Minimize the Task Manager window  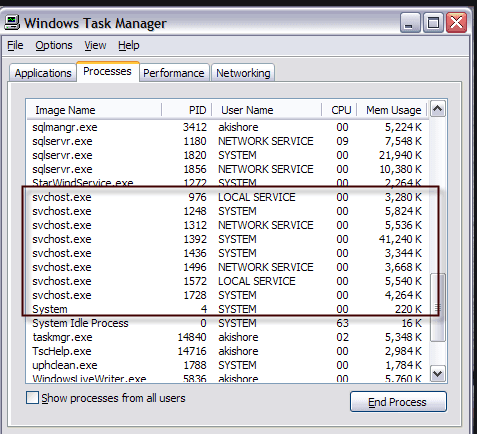tap(411, 23)
